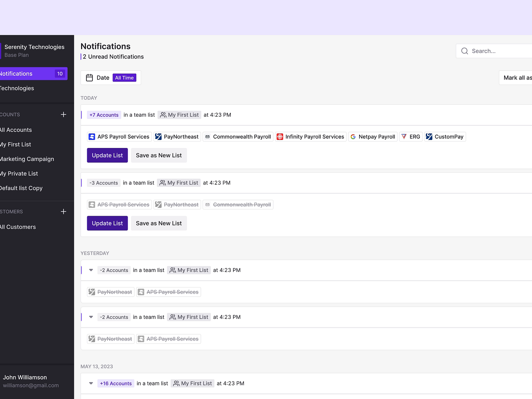Viewport: 532px width, 399px height.
Task: Click the search magnifier icon
Action: click(x=465, y=51)
